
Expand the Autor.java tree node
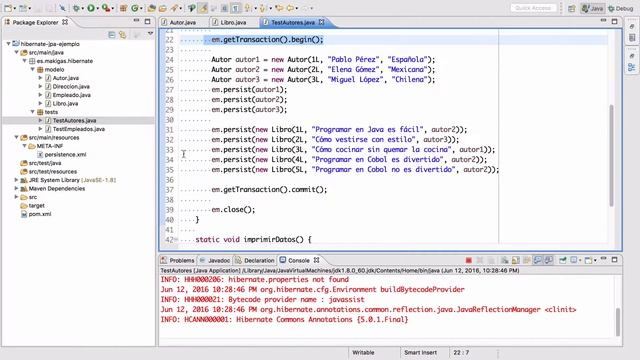40,78
